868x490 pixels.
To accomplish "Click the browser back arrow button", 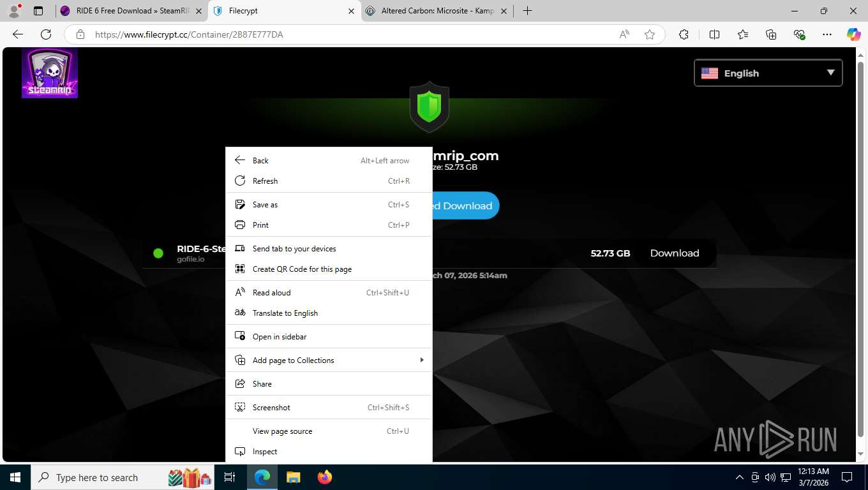I will 18,34.
